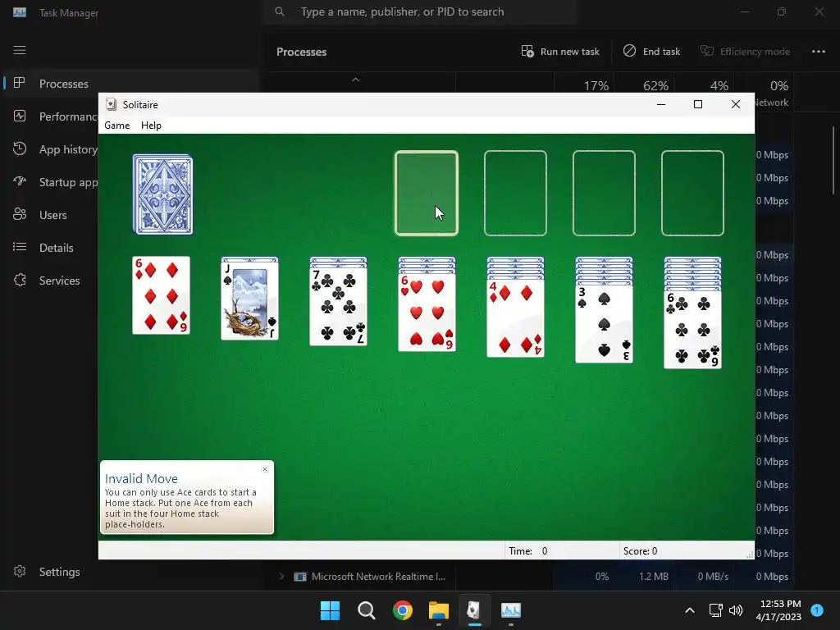Screen dimensions: 840x630
Task: Maximize the Task Manager window
Action: (782, 11)
